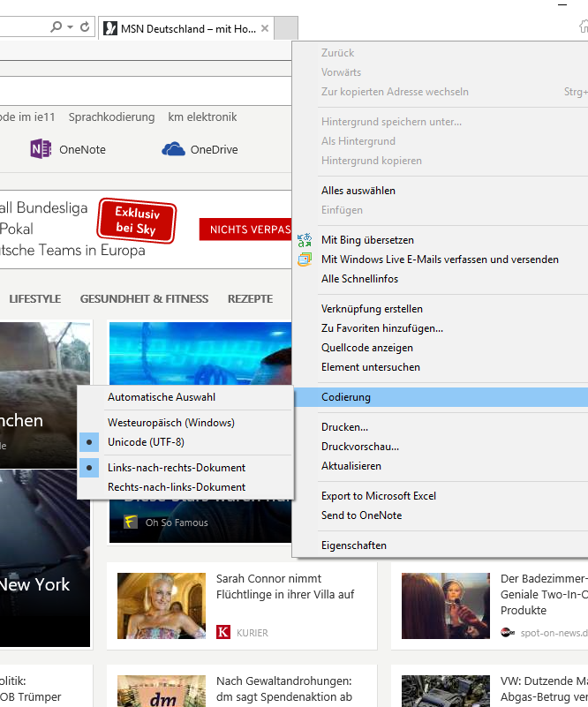Click the OneNote icon
588x707 pixels.
point(41,149)
